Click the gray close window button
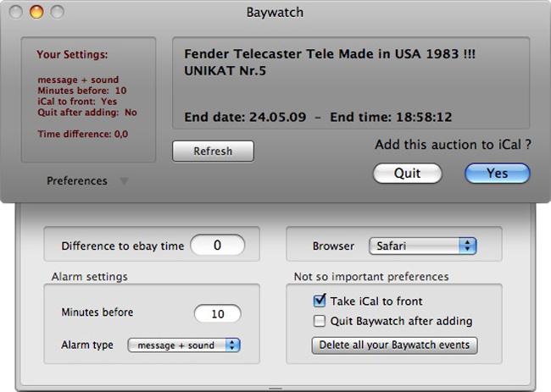The image size is (551, 392). point(16,13)
